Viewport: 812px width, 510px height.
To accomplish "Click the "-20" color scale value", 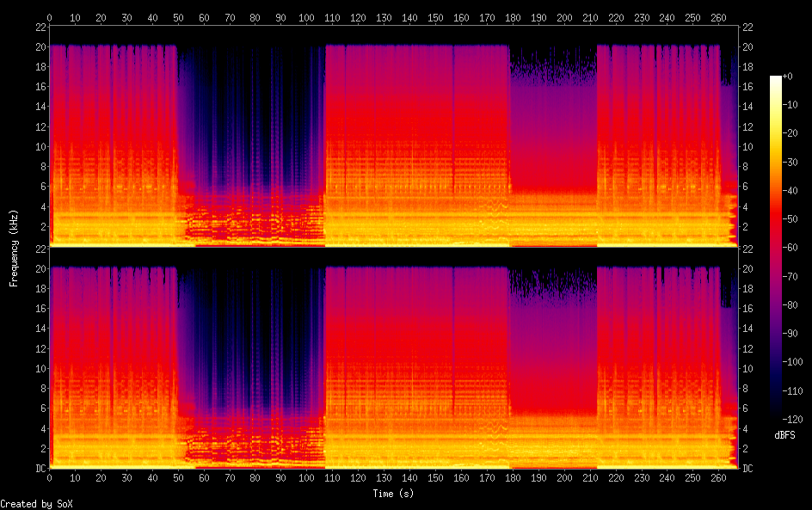I will pos(790,133).
